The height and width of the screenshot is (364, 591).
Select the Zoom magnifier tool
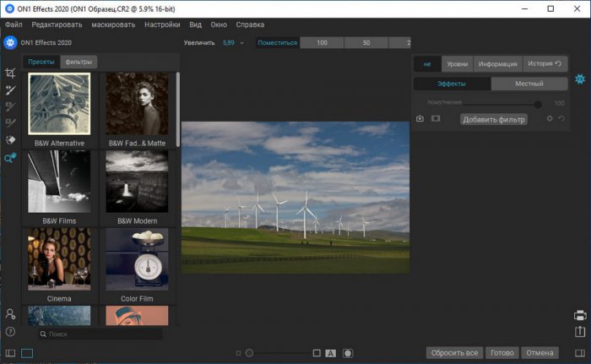[x=10, y=157]
